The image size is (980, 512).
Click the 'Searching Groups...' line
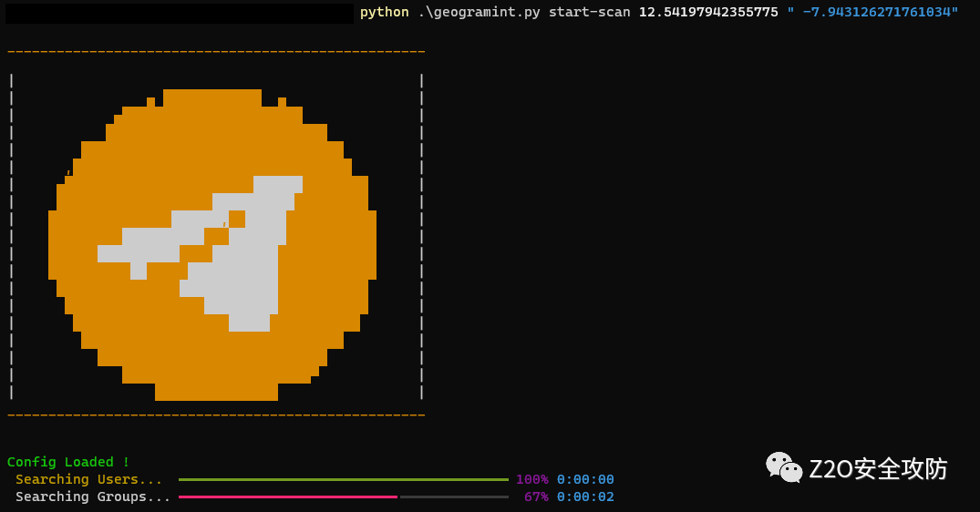tap(92, 497)
